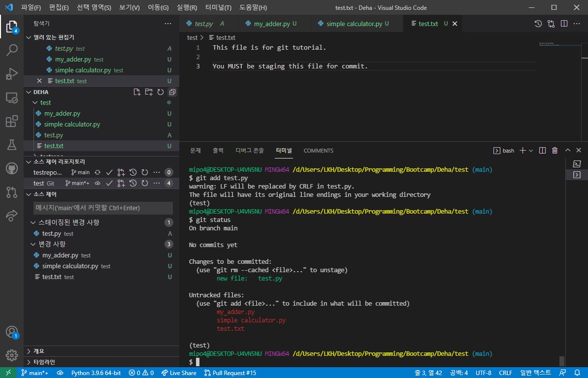Image resolution: width=588 pixels, height=378 pixels.
Task: Commit checkmark for test Git repository
Action: point(109,183)
